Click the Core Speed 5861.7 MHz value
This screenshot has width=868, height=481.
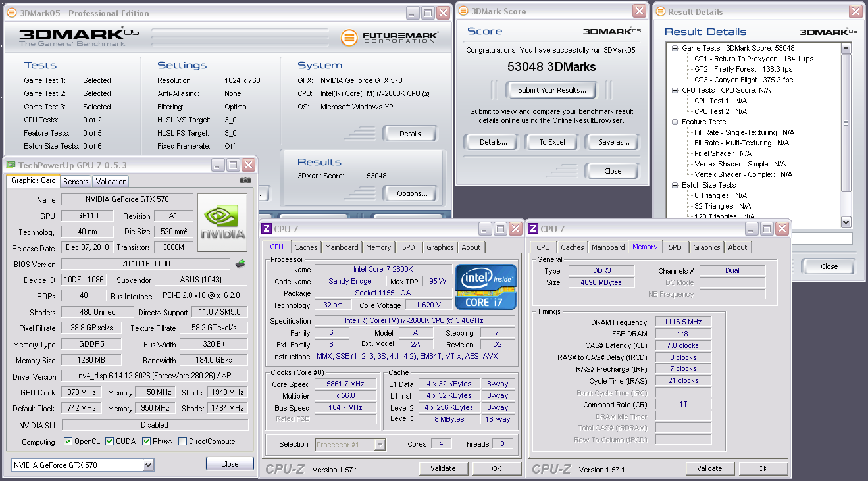tap(345, 384)
